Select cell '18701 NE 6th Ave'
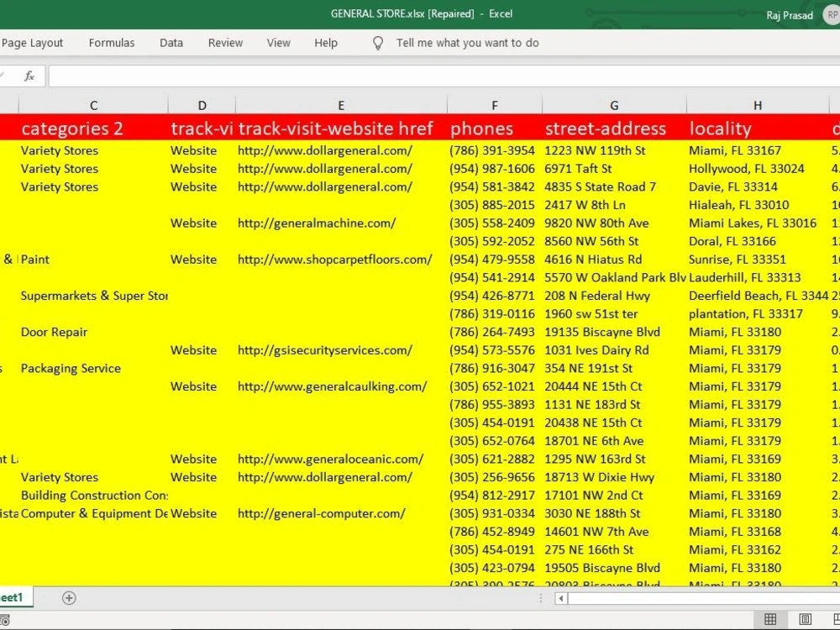Viewport: 840px width, 630px height. 615,441
